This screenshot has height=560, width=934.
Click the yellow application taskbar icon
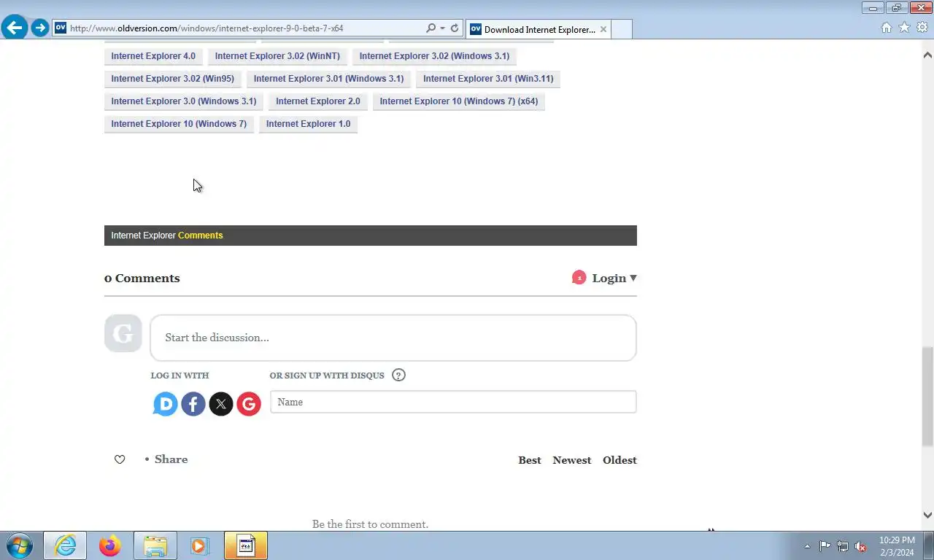[246, 545]
